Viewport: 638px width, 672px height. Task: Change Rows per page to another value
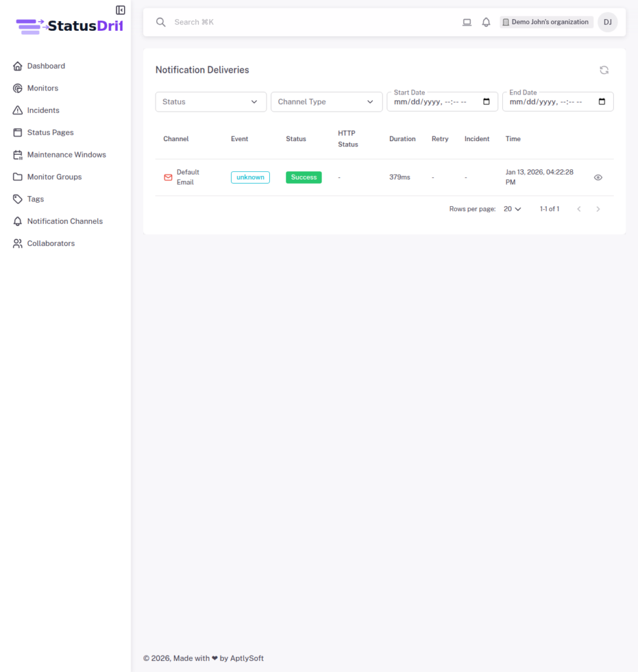click(x=513, y=209)
